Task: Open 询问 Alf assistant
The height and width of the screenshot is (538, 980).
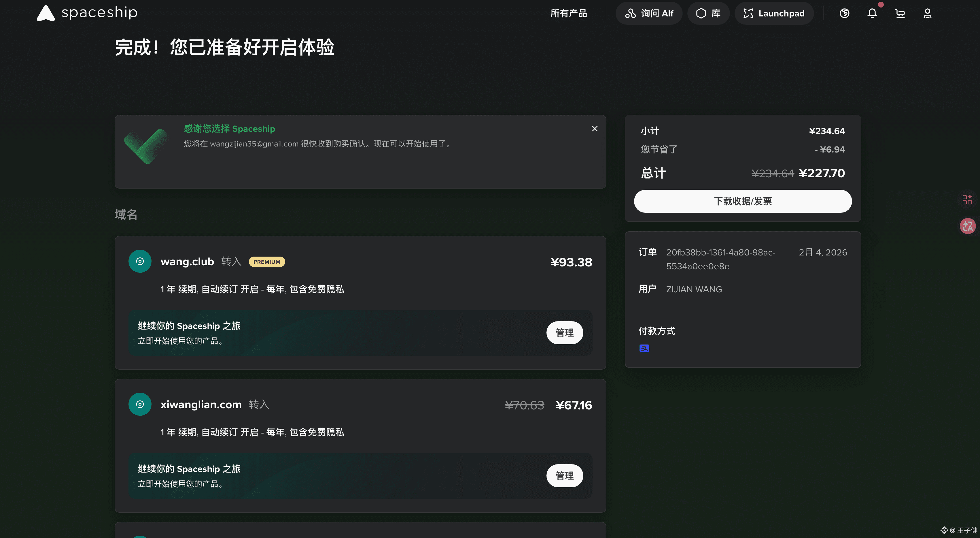Action: tap(649, 13)
